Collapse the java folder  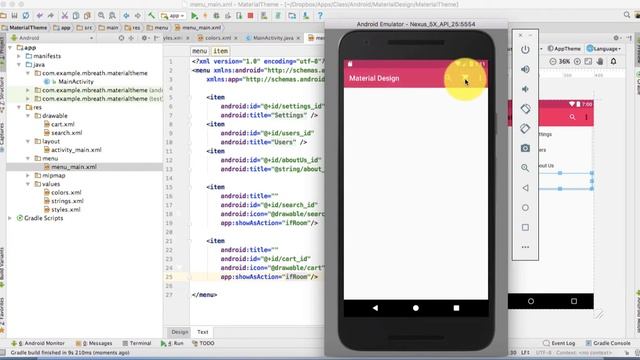point(19,64)
